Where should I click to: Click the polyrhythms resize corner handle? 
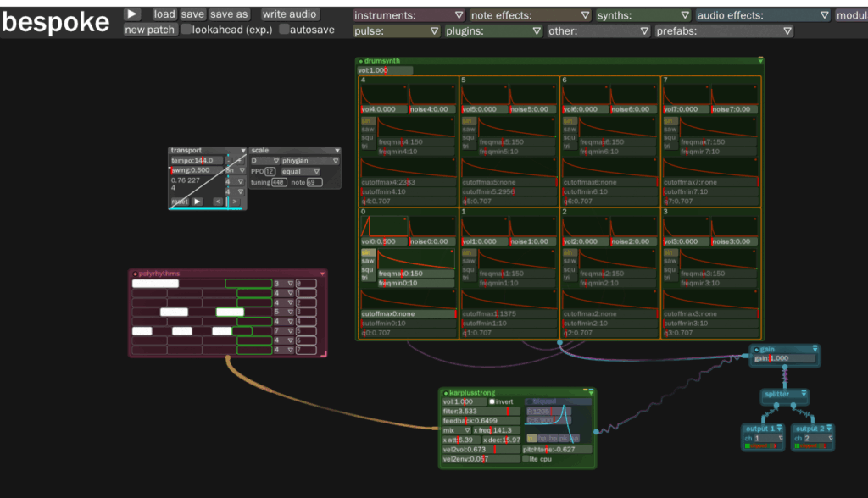tap(324, 353)
